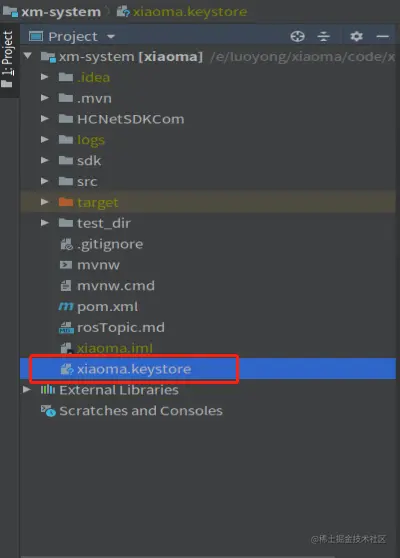This screenshot has height=558, width=400.
Task: Select the xm-system [xiaoma] root node
Action: (131, 57)
